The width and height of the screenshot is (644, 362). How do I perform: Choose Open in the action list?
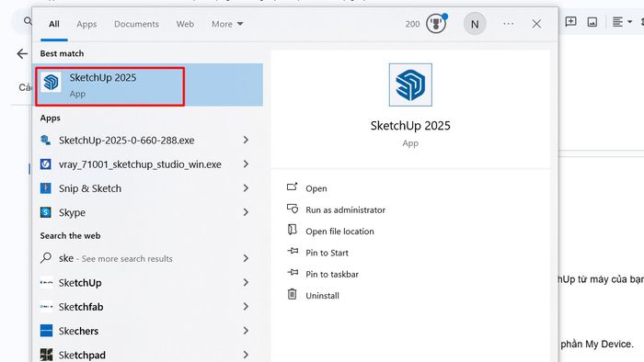click(316, 188)
